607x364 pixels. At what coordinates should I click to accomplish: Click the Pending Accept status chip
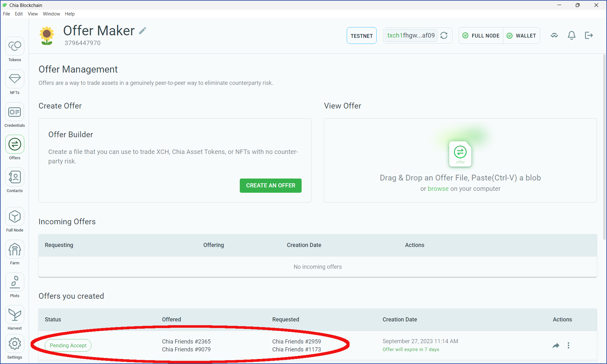pos(68,345)
